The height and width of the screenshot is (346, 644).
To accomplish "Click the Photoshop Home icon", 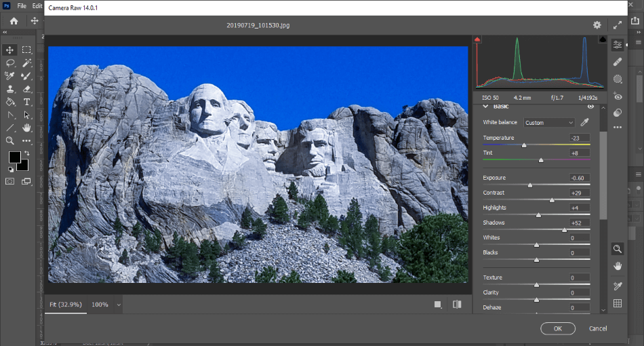I will (x=14, y=21).
